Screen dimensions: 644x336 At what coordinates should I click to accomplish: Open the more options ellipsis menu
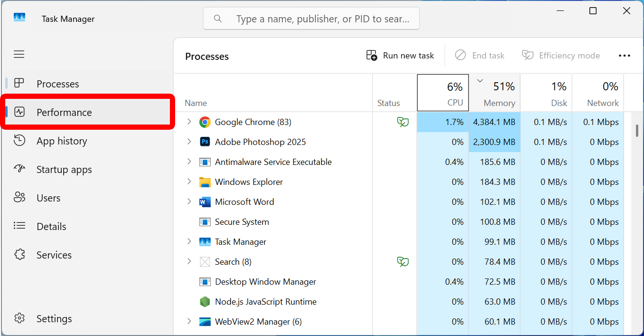[x=624, y=56]
